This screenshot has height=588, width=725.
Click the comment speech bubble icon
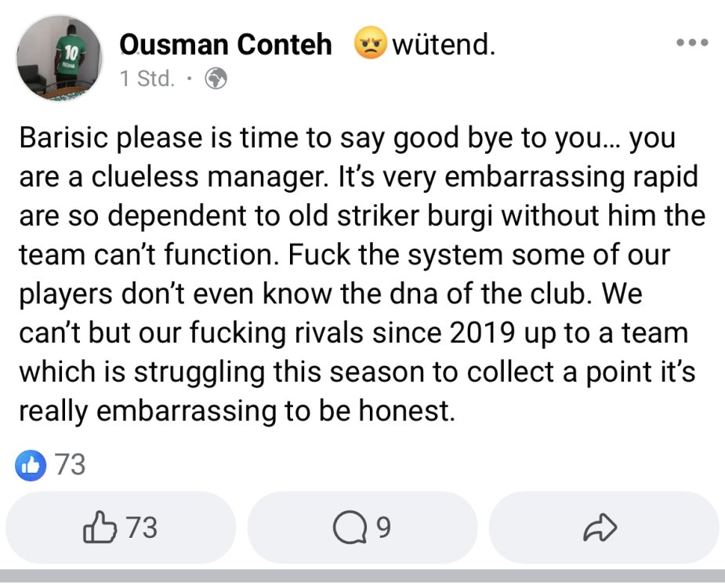point(349,529)
